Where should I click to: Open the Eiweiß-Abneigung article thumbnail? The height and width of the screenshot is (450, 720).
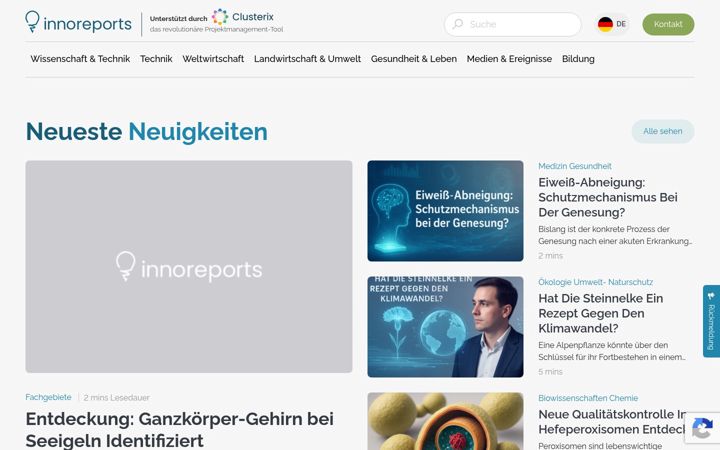(445, 211)
